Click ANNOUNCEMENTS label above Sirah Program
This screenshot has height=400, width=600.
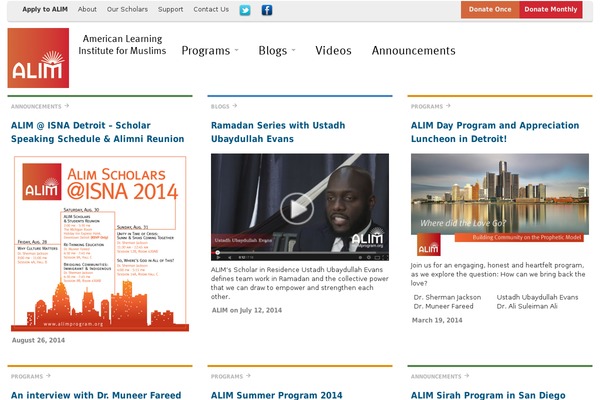pyautogui.click(x=436, y=376)
